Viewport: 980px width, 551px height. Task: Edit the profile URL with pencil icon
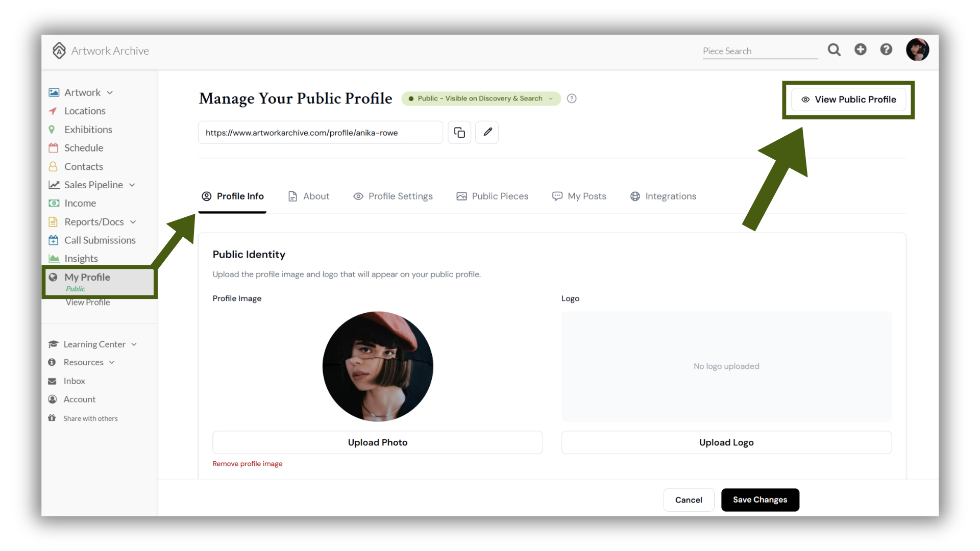(487, 133)
